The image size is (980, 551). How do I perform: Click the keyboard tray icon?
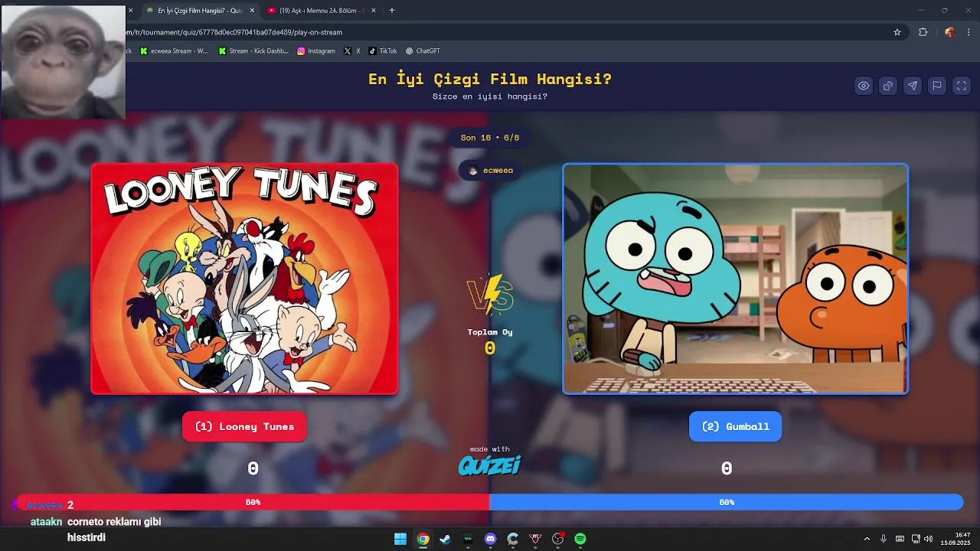(x=900, y=539)
